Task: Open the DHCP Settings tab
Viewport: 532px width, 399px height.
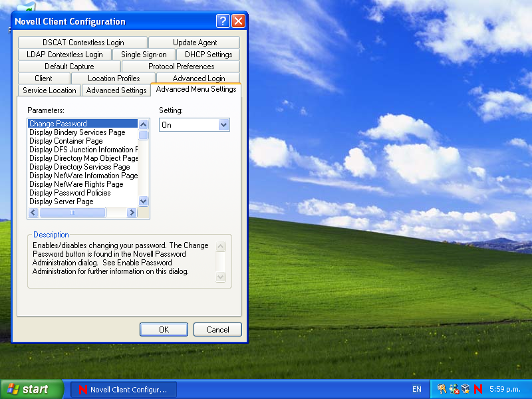Action: [x=208, y=55]
